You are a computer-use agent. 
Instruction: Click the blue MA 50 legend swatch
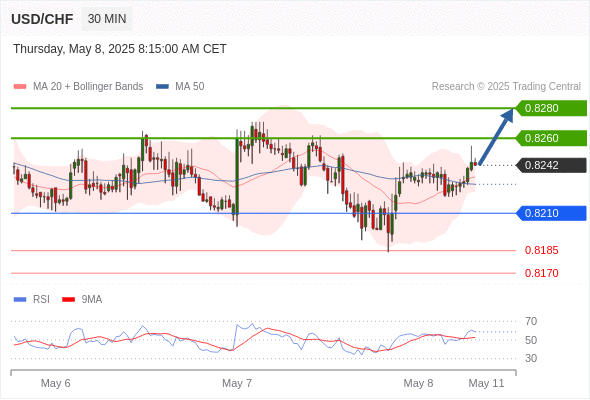(x=162, y=87)
